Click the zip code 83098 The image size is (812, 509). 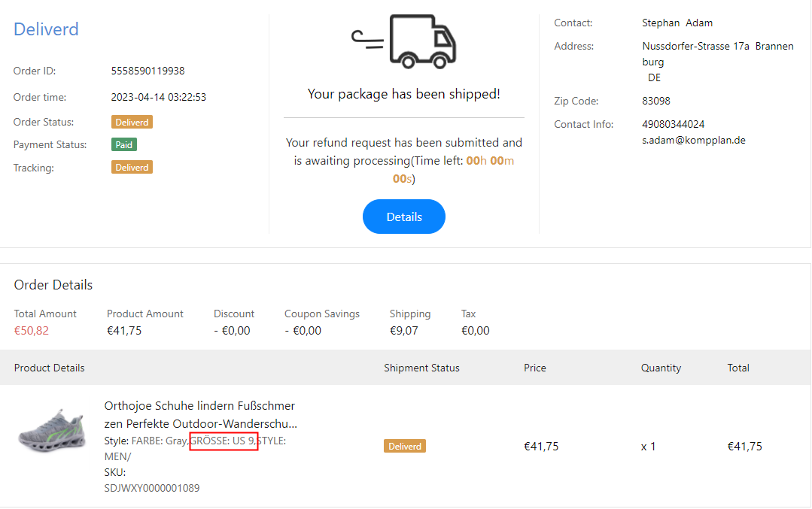(x=655, y=101)
